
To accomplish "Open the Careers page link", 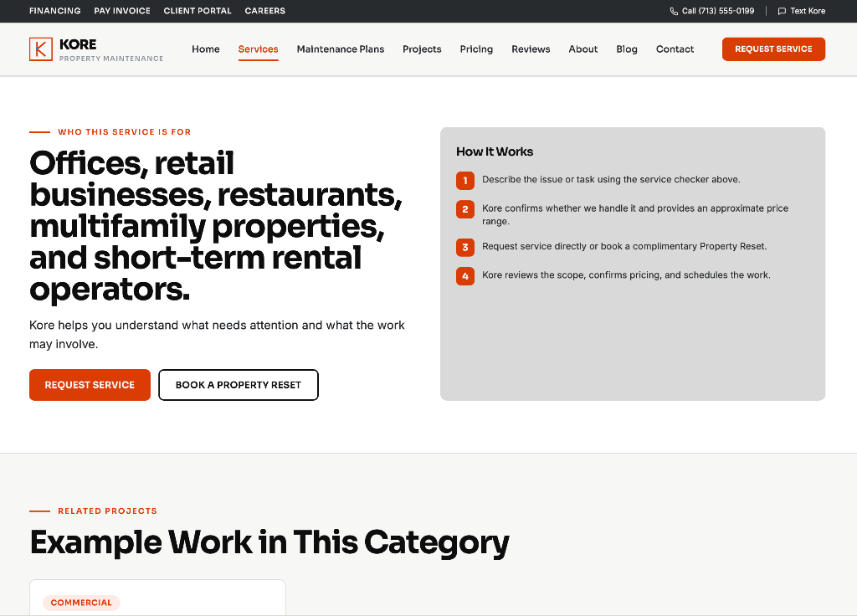I will [x=265, y=11].
